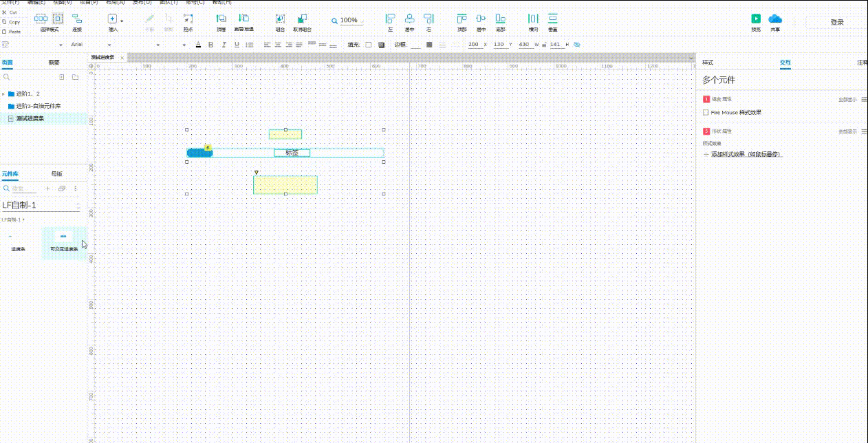Click the 登录 (Login) button
868x443 pixels.
836,22
